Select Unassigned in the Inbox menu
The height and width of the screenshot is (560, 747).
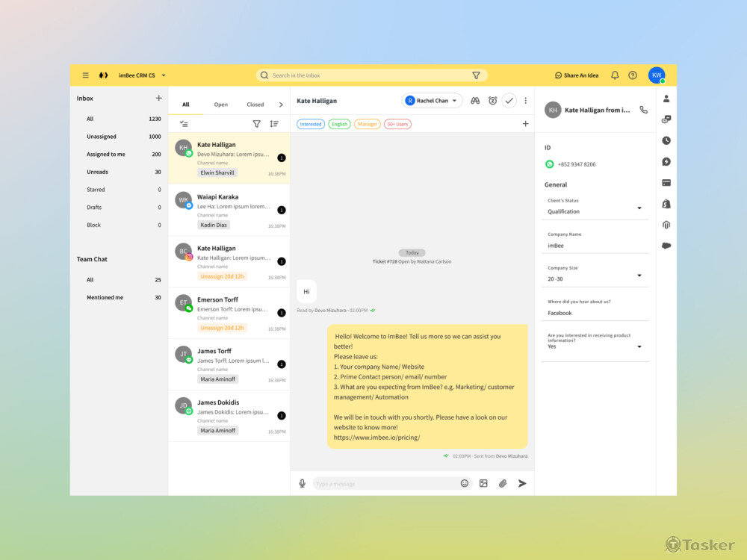102,137
